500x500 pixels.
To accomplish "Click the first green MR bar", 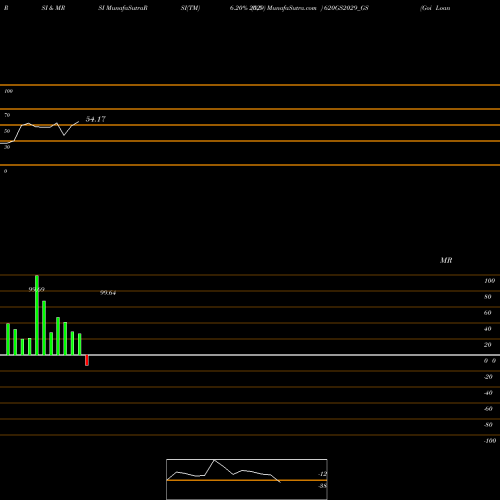I will 8,339.
